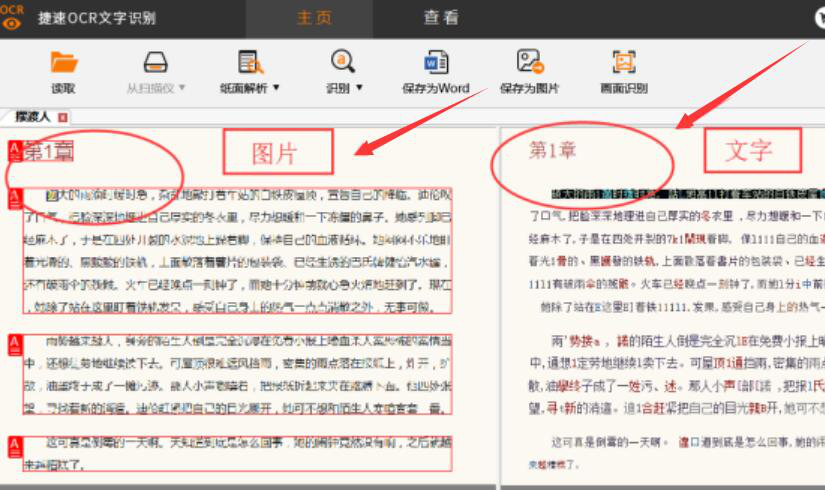Select the 第1章 heading in the image panel

point(48,152)
